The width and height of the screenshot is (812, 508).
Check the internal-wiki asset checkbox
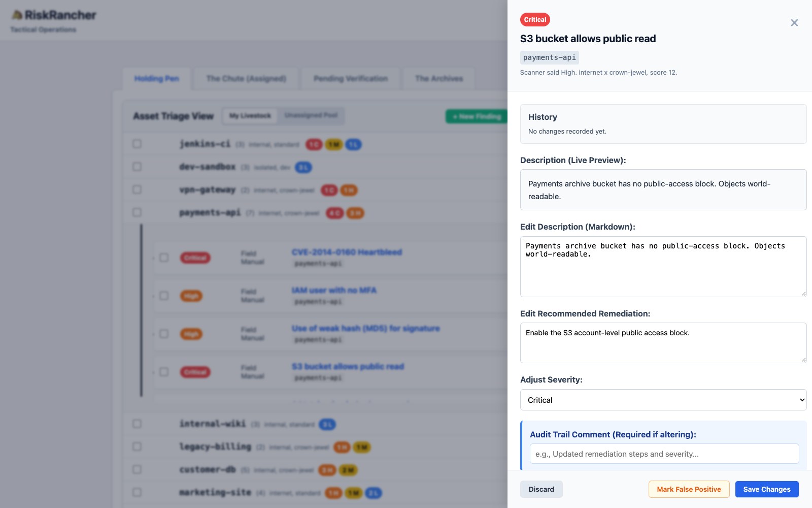click(x=137, y=424)
